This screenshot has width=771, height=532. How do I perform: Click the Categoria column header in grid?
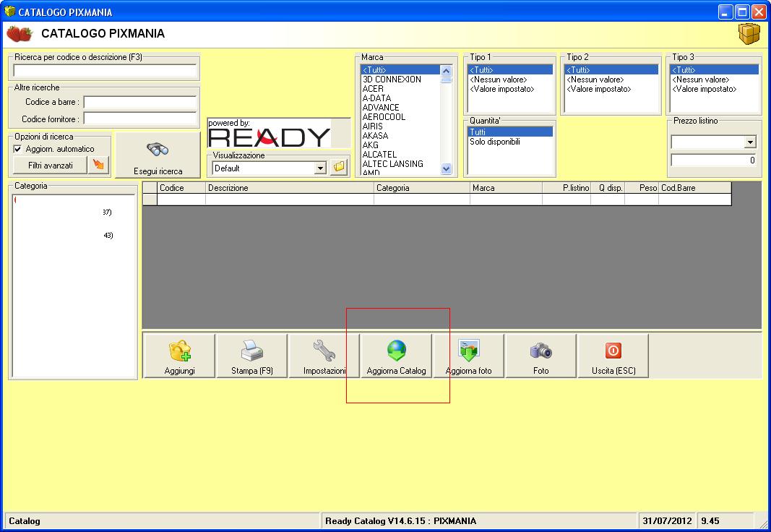(x=422, y=188)
